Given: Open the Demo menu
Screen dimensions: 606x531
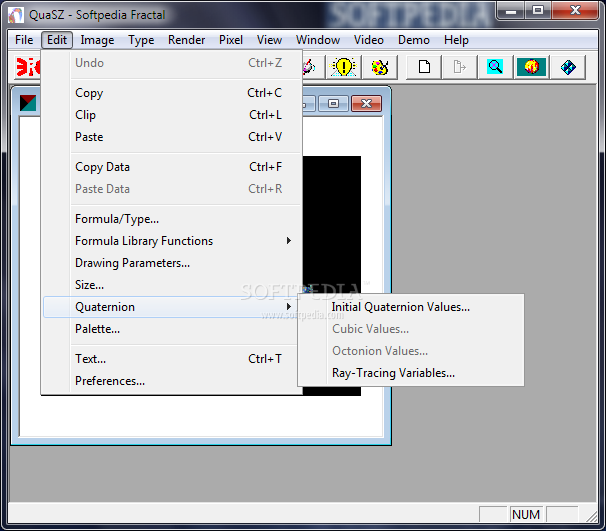Looking at the screenshot, I should 414,40.
